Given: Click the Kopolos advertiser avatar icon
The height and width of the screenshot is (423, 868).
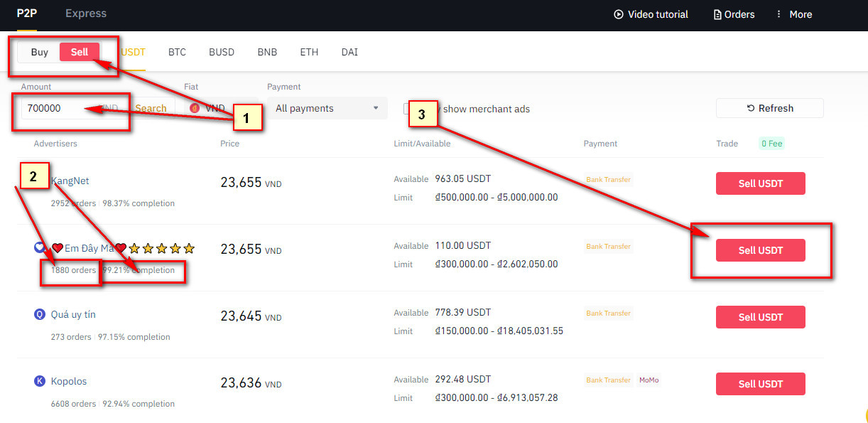Looking at the screenshot, I should [40, 381].
